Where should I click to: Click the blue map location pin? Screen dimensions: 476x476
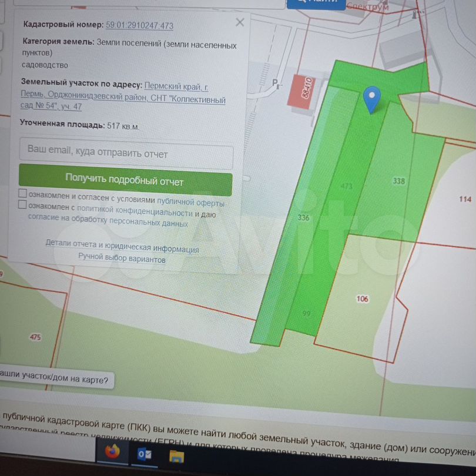pyautogui.click(x=372, y=99)
